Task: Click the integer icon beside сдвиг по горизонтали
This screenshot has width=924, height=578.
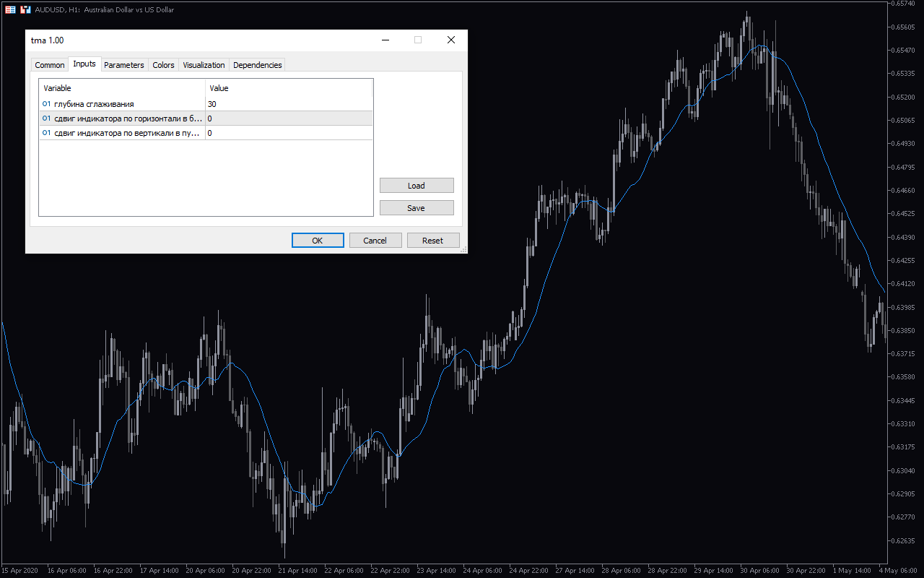Action: (x=46, y=118)
